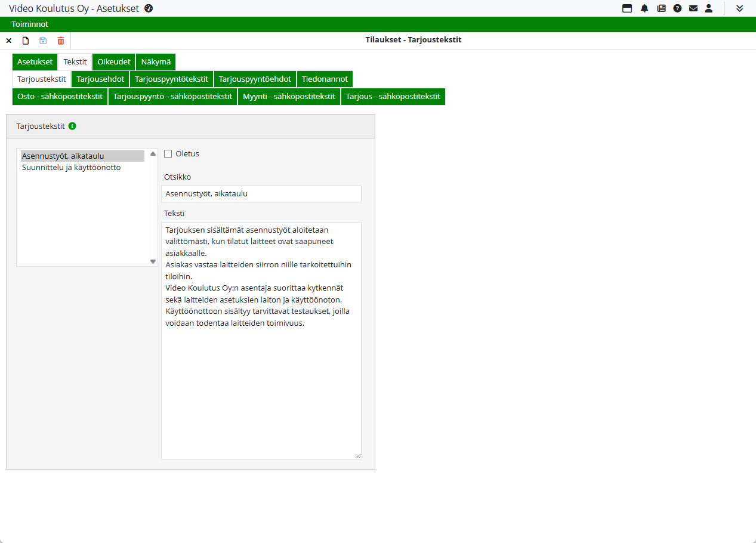Image resolution: width=756 pixels, height=543 pixels.
Task: Open the user profile icon
Action: click(x=709, y=8)
